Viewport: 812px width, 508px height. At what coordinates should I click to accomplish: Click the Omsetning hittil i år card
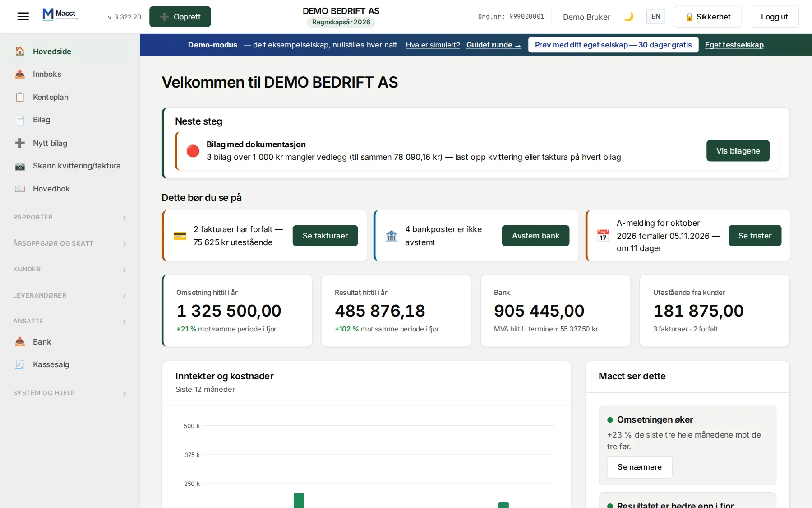[x=237, y=311]
